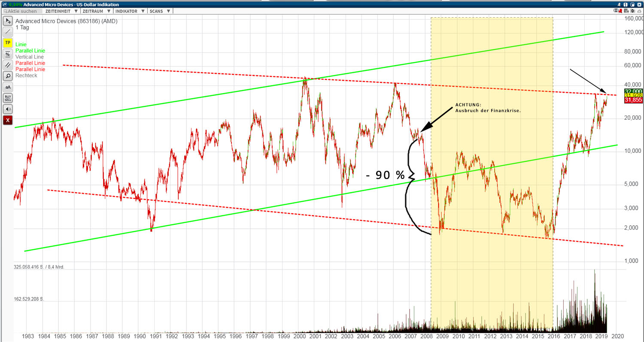
Task: Toggle the red X to remove drawings
Action: (x=7, y=120)
